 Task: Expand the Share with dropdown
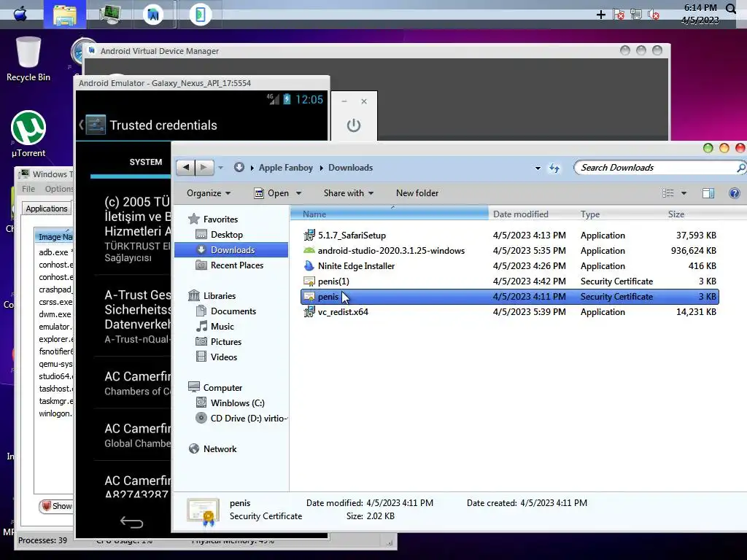coord(348,192)
